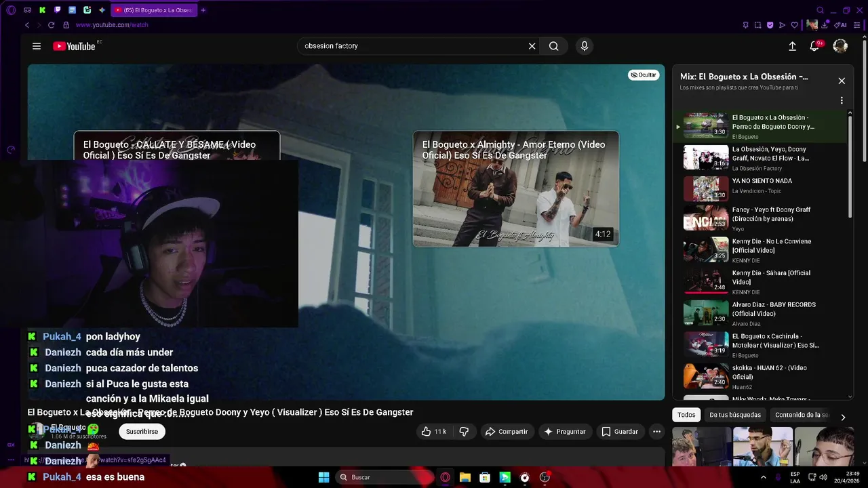Go to the YouTube home logo

tap(74, 46)
